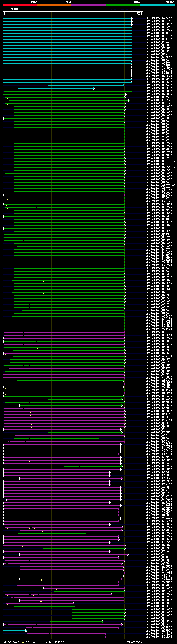Open hit UniRef100_Q8IEP9

click(x=159, y=417)
